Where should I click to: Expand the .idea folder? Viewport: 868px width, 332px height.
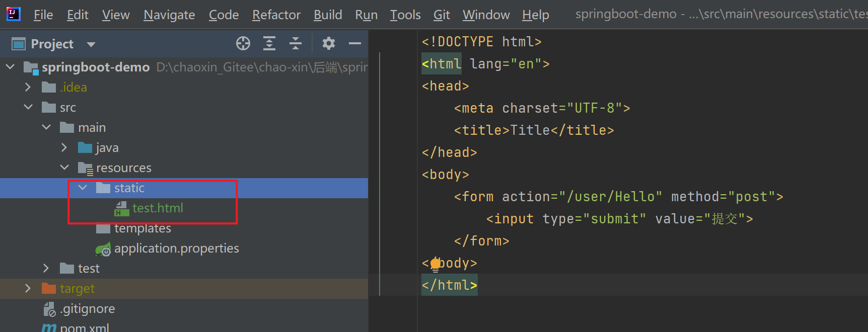click(x=28, y=87)
